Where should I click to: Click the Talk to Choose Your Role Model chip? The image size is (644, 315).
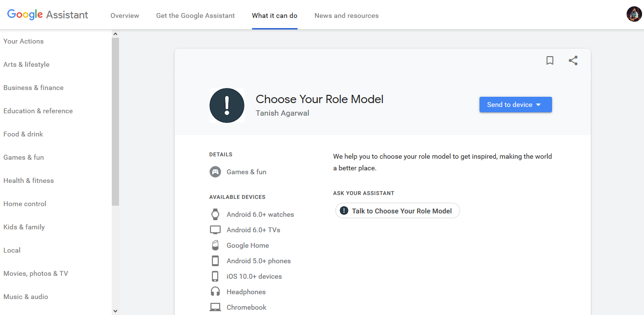397,210
